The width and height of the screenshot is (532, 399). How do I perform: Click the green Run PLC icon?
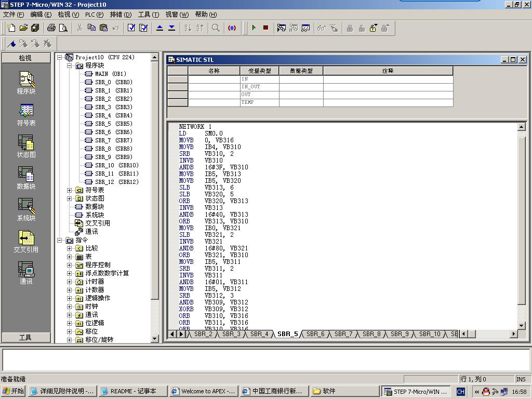click(x=254, y=28)
